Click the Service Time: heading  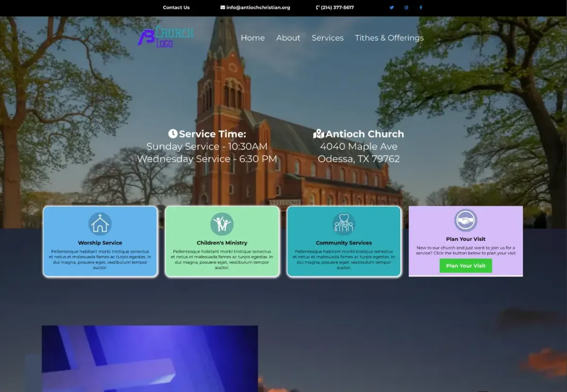[x=213, y=134]
